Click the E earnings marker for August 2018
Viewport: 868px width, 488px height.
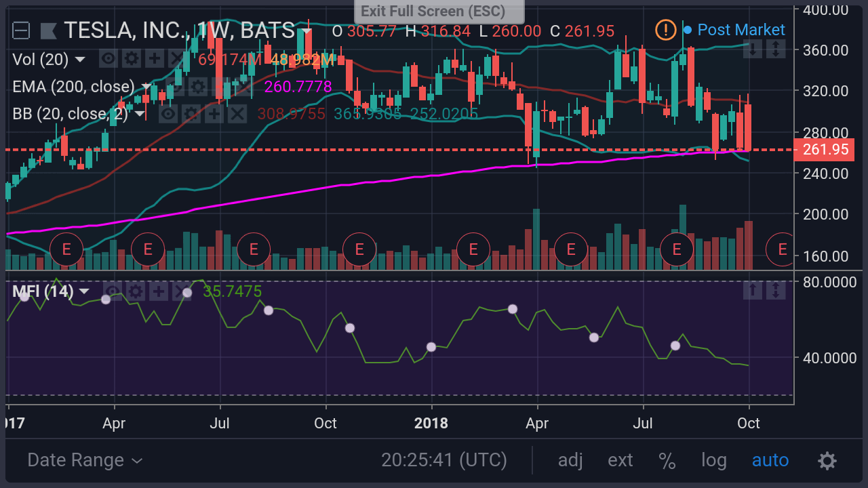pos(676,249)
